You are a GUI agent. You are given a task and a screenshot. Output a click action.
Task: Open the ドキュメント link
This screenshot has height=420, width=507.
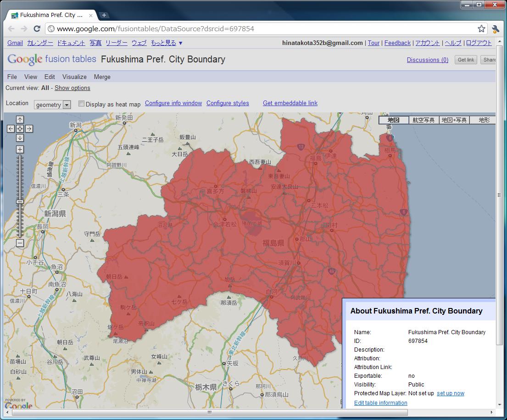click(x=71, y=43)
